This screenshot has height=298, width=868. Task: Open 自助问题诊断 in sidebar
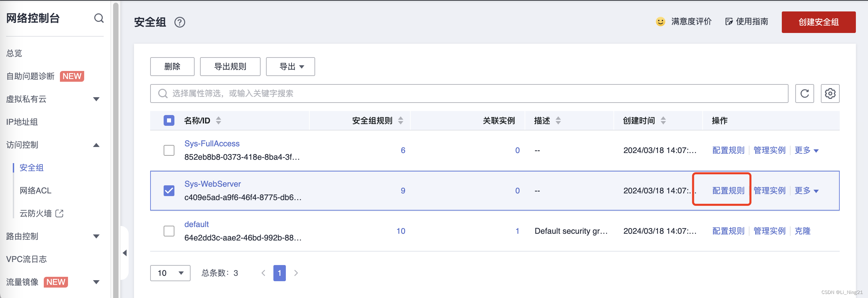(x=30, y=76)
